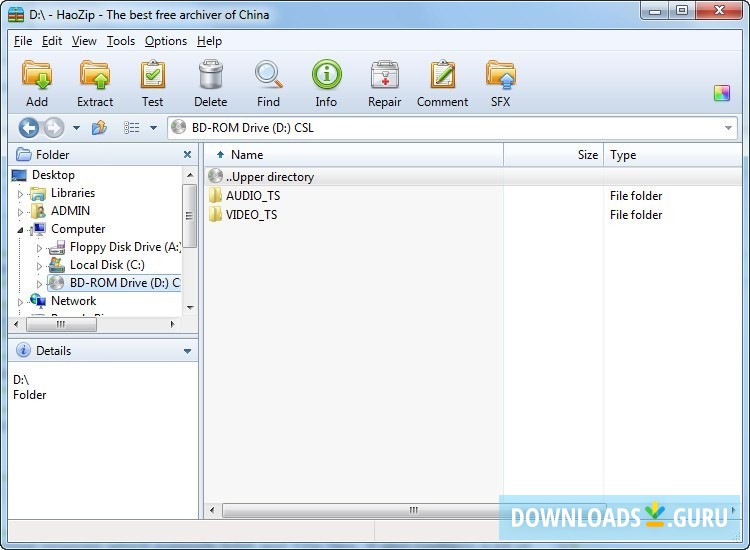Collapse the Computer tree node
Screen dimensions: 750x550
tap(20, 230)
